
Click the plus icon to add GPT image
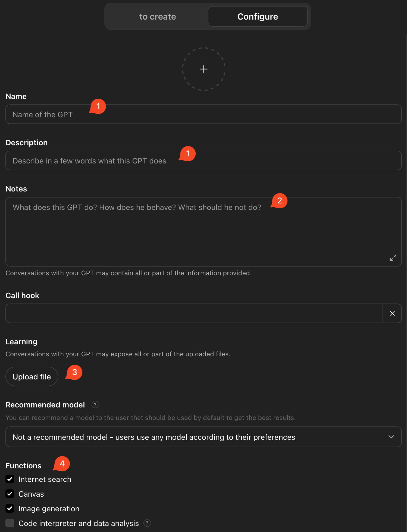pos(204,69)
